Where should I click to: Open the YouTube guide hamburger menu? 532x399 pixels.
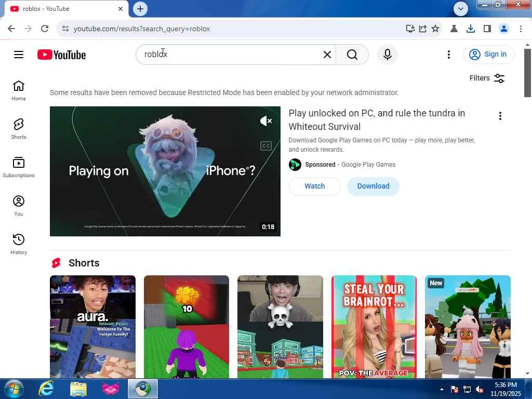tap(19, 55)
